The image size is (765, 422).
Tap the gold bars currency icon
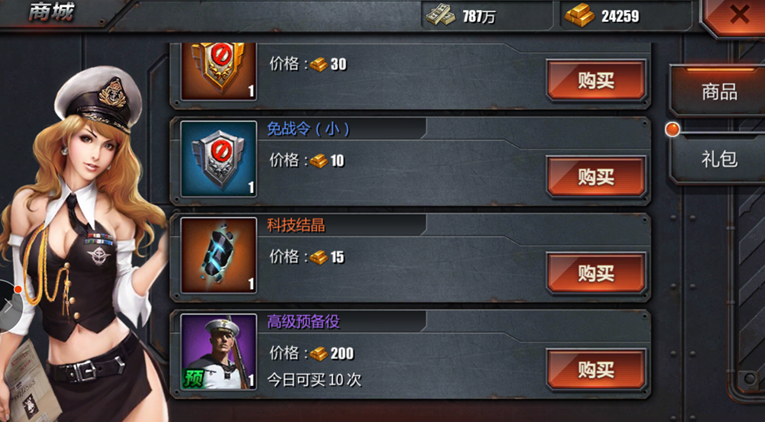tap(580, 15)
